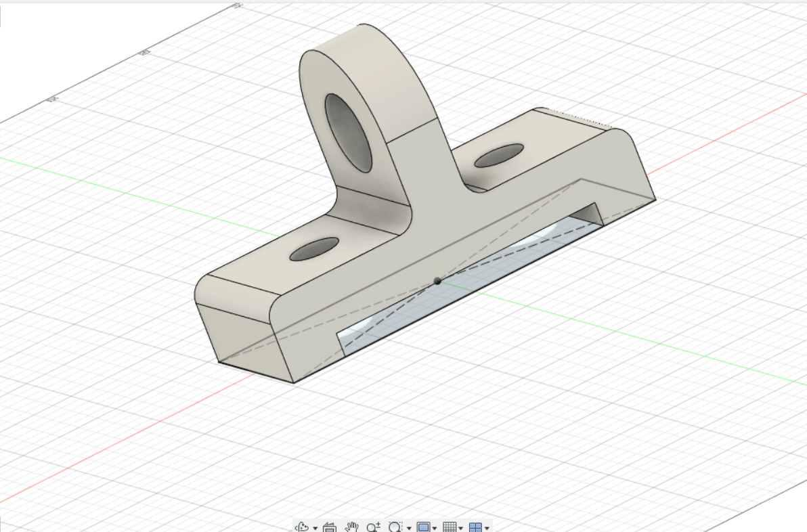This screenshot has width=807, height=532.
Task: Expand the Display Settings dropdown arrow
Action: coord(435,529)
